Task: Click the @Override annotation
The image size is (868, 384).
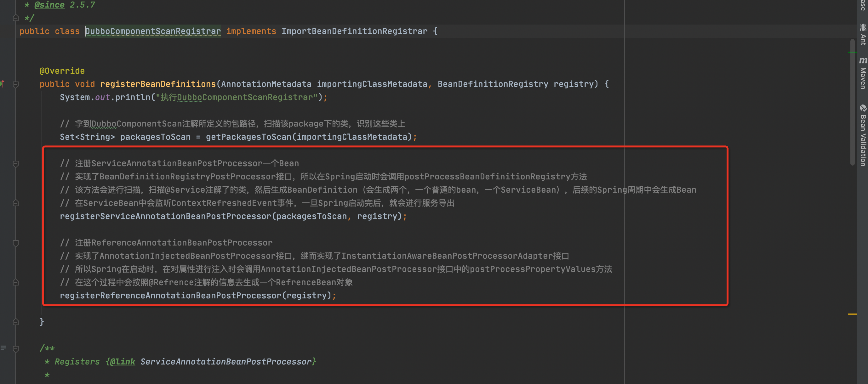Action: [62, 71]
